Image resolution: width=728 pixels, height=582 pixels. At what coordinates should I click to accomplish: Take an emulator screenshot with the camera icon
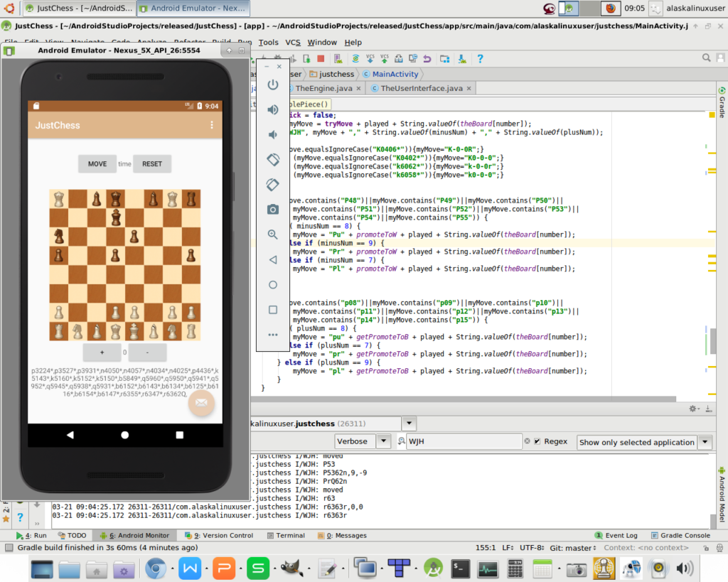273,209
